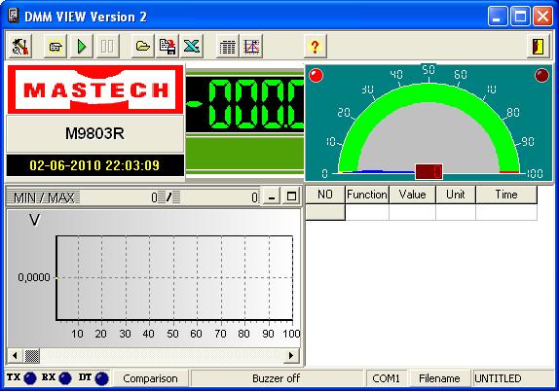Click the MIN / MAX label
The height and width of the screenshot is (392, 559).
(44, 197)
